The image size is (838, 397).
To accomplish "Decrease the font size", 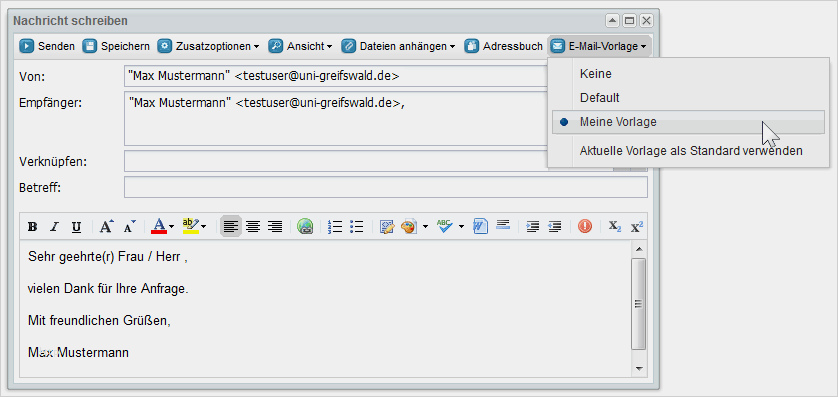I will coord(130,227).
